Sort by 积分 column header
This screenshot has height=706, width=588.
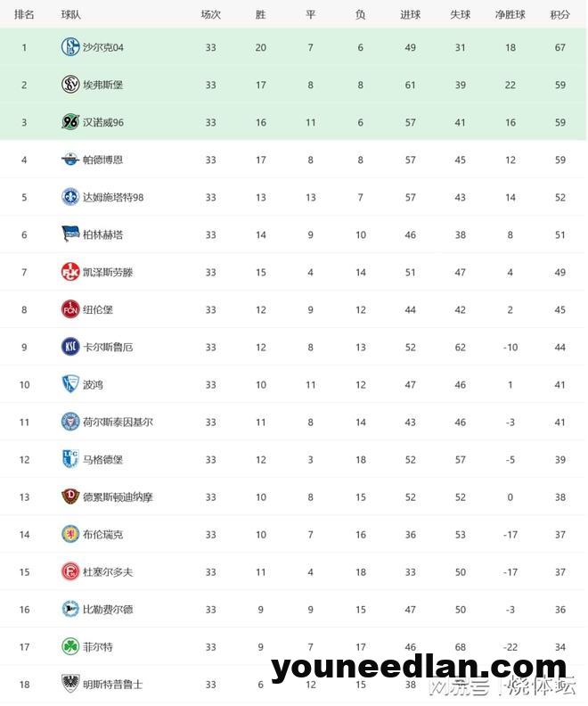559,14
